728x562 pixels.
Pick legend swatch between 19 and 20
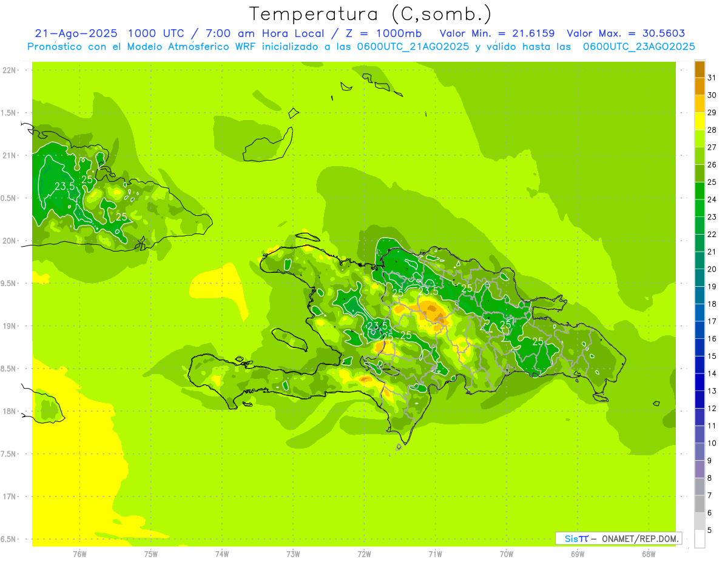[x=699, y=278]
